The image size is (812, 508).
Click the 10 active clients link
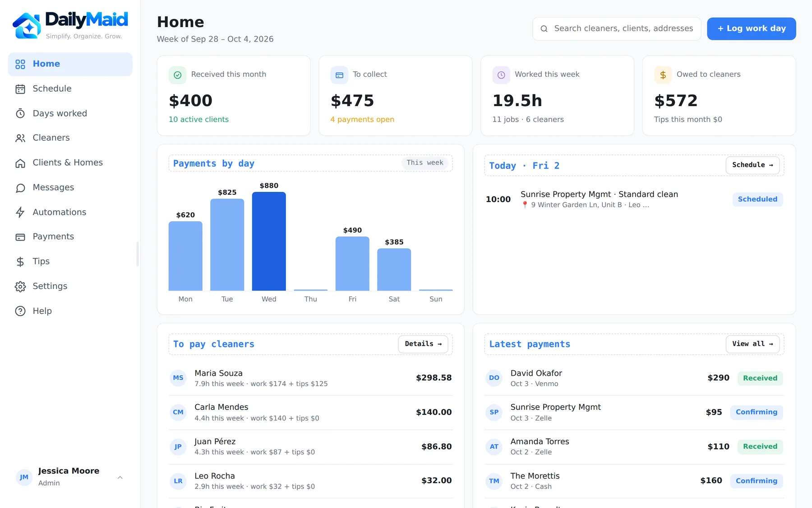(198, 120)
